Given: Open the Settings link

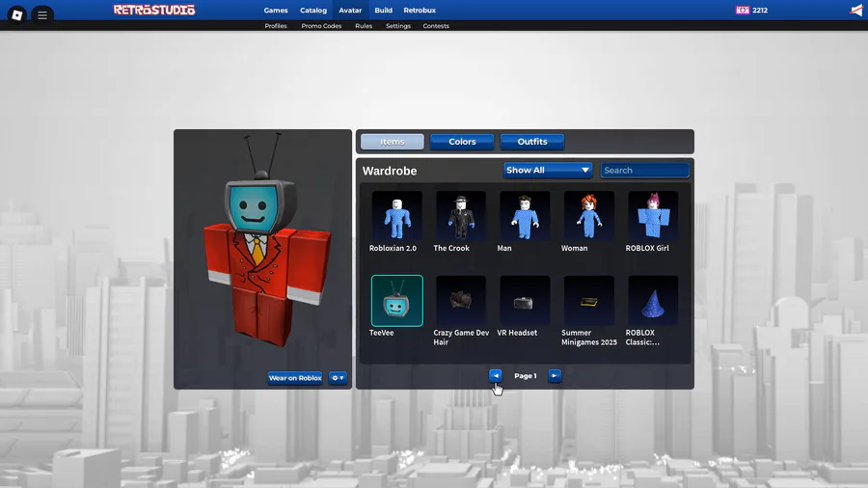Looking at the screenshot, I should tap(398, 26).
